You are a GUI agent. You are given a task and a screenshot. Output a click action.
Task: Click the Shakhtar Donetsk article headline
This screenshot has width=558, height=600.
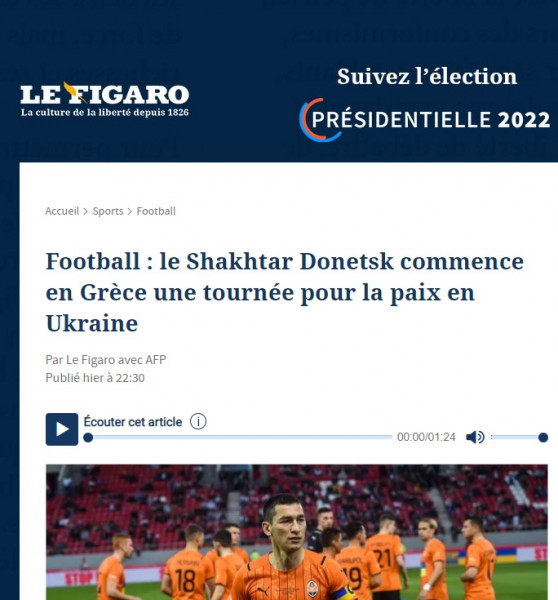[x=284, y=292]
